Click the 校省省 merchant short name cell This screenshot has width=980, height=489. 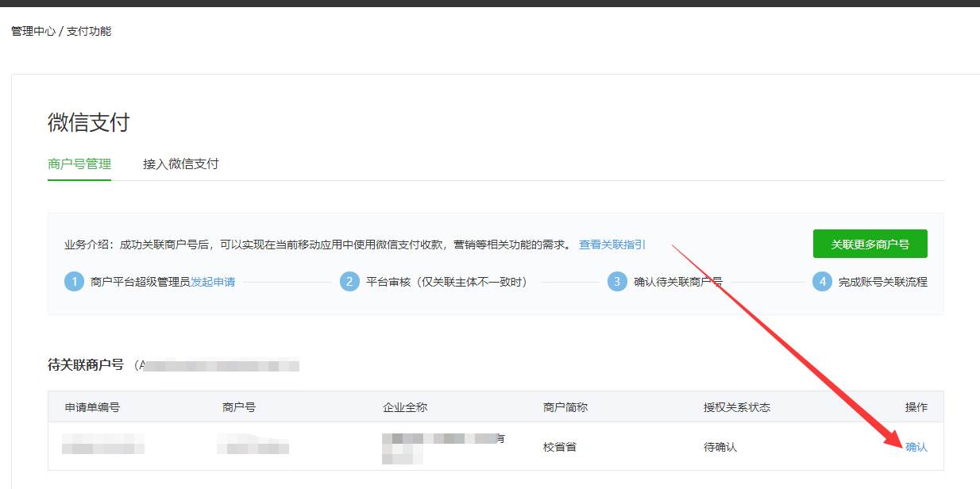560,447
